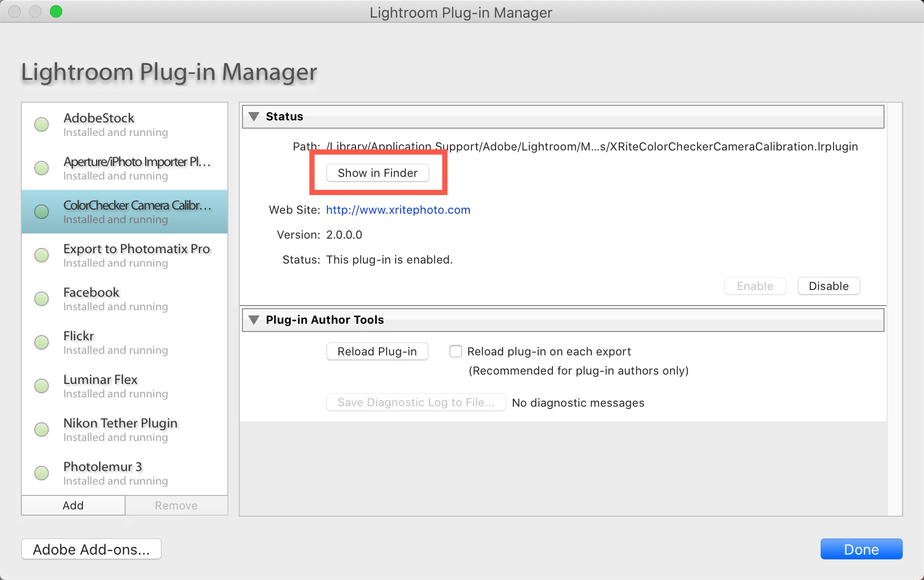Click the Nikon Tether Plugin status dot
Image resolution: width=924 pixels, height=580 pixels.
pos(42,430)
